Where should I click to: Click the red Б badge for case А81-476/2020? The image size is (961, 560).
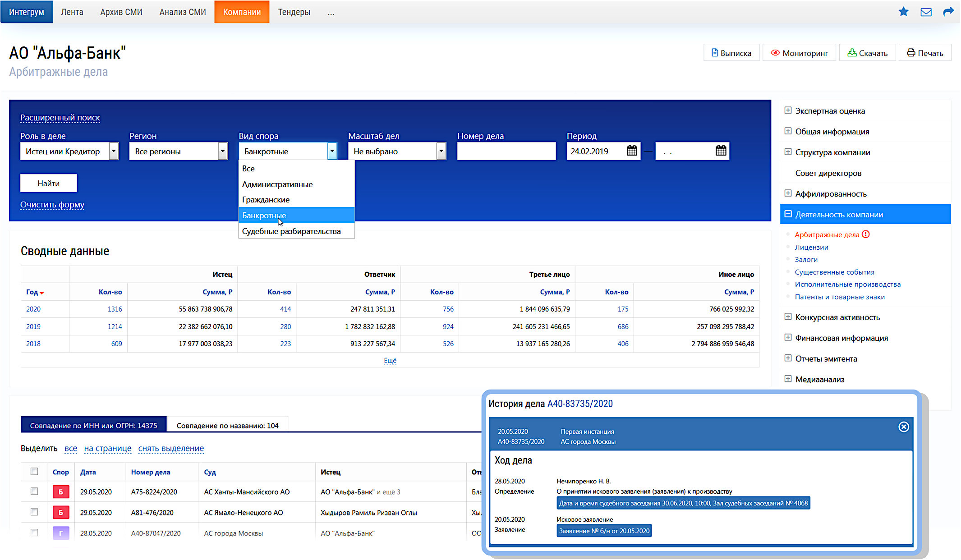pyautogui.click(x=61, y=512)
